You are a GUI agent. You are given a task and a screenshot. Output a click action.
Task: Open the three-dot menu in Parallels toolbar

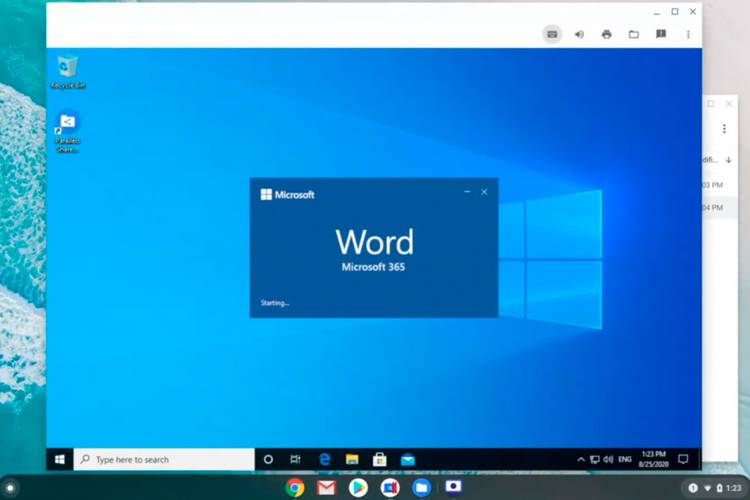(x=688, y=34)
